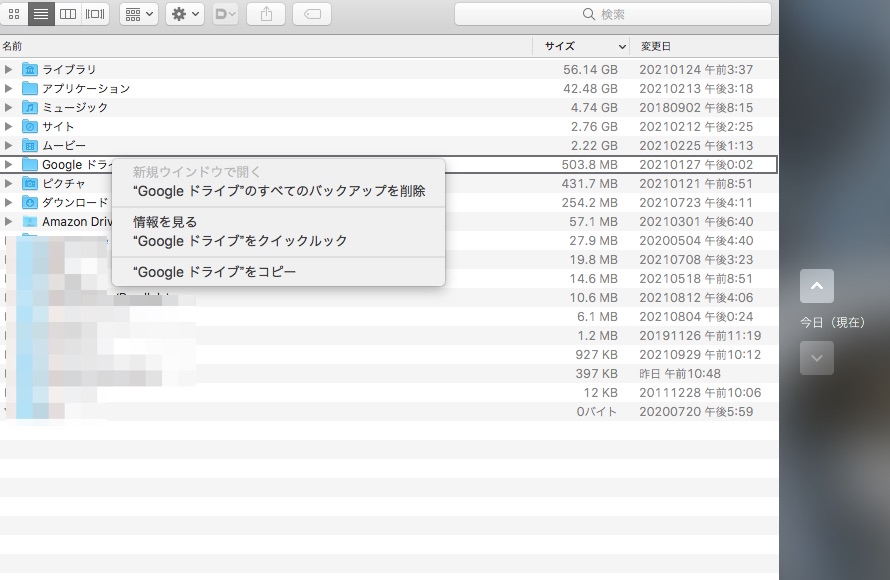The image size is (890, 580).
Task: Expand the アプリケーション folder
Action: [8, 89]
